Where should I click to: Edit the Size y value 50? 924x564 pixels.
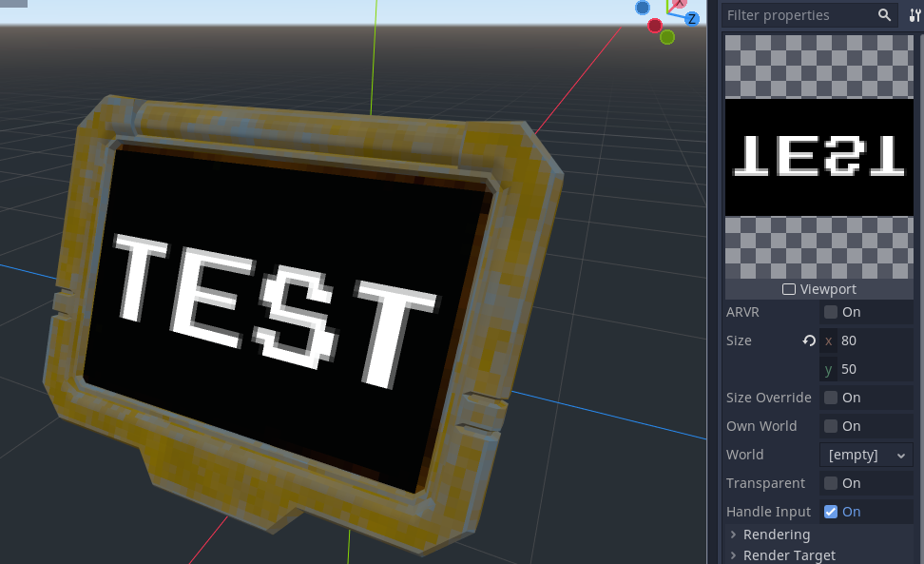[866, 370]
